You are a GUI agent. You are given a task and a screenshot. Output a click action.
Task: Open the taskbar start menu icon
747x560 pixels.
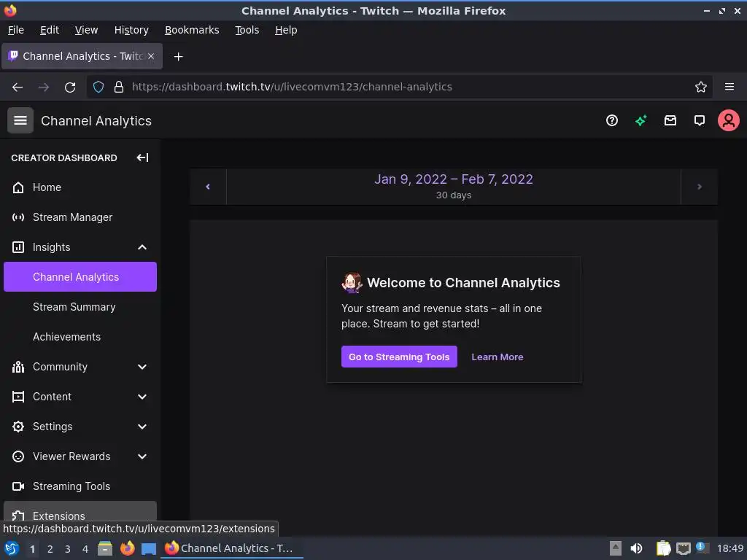(12, 548)
